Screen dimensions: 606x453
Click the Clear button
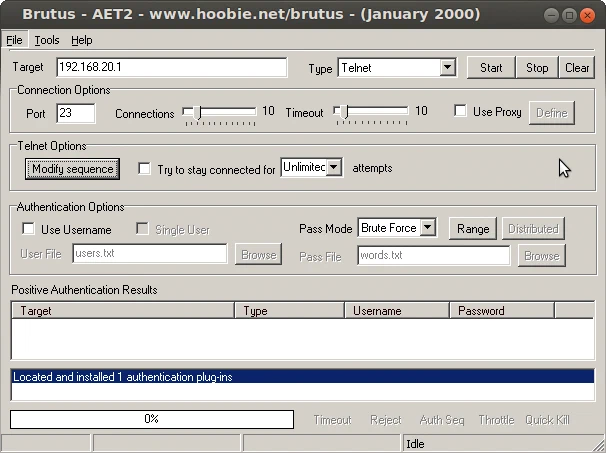coord(577,68)
